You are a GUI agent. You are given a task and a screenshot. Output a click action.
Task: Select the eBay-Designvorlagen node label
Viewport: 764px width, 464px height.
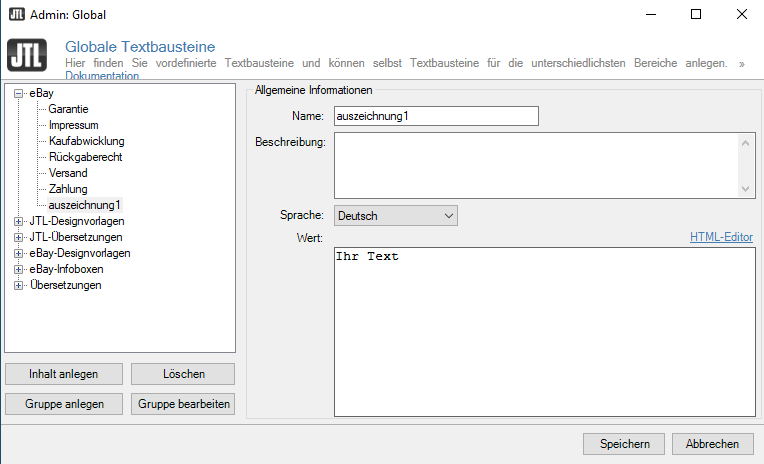click(80, 253)
